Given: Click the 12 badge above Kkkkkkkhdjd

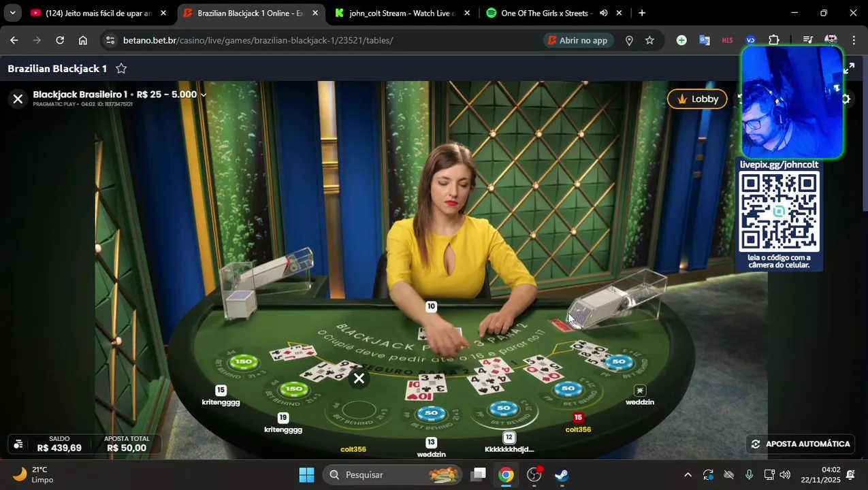Looking at the screenshot, I should click(509, 437).
